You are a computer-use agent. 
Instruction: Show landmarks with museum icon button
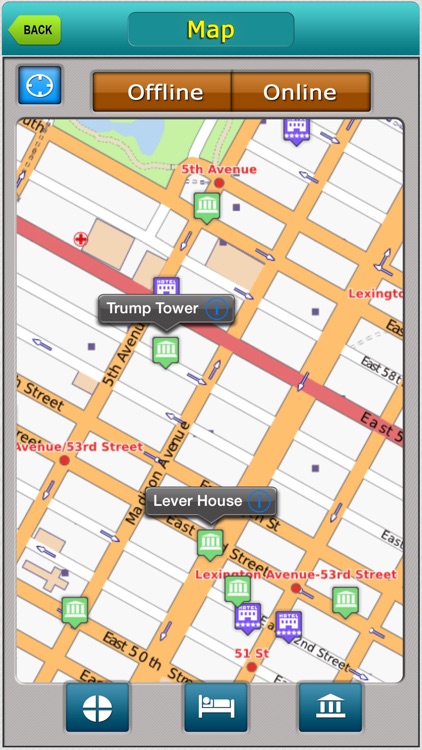pos(331,707)
